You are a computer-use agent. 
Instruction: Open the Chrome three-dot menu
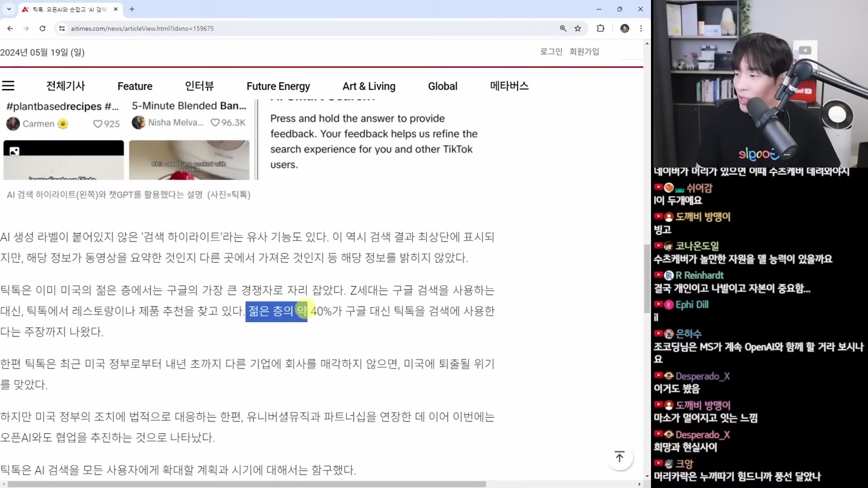coord(641,28)
